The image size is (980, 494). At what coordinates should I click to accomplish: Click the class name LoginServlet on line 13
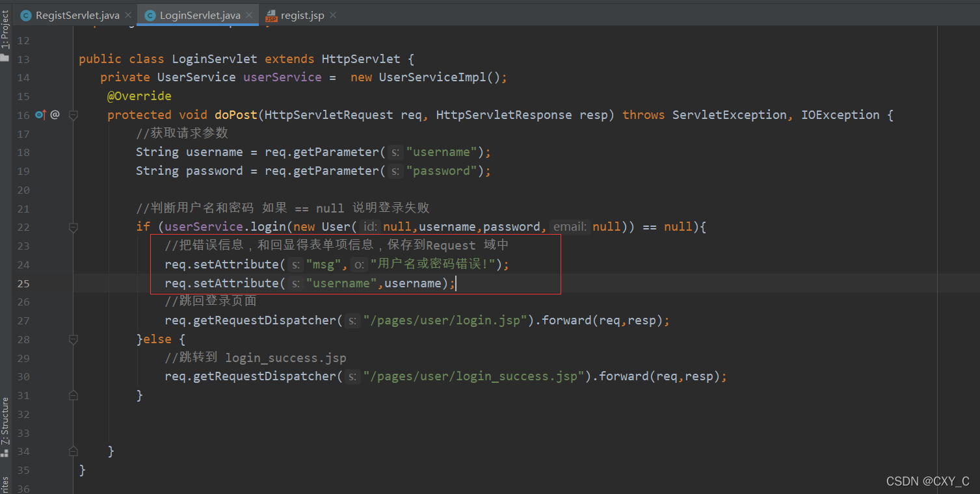pyautogui.click(x=215, y=59)
